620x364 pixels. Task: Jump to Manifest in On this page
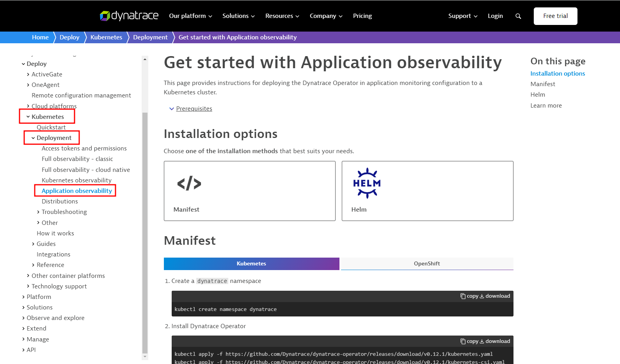point(543,84)
